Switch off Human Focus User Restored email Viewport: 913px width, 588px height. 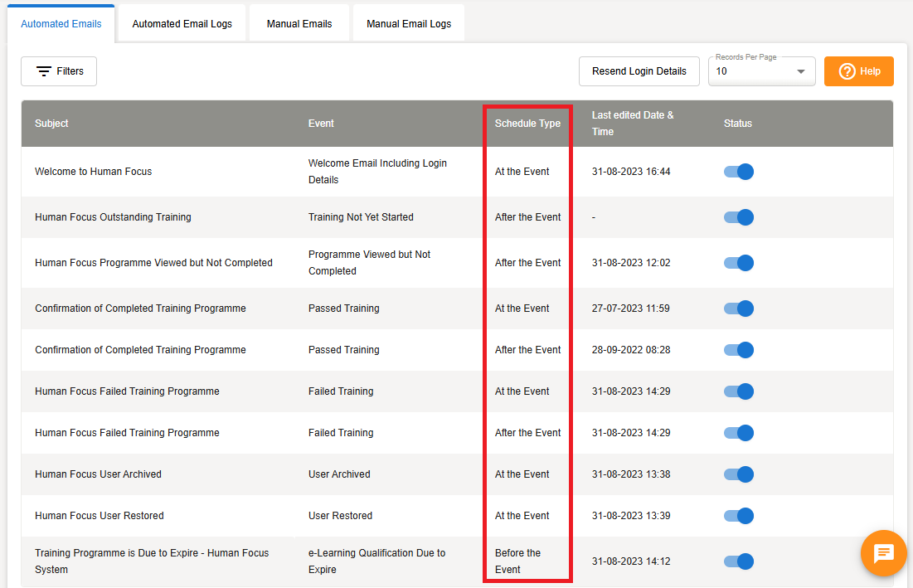point(738,516)
